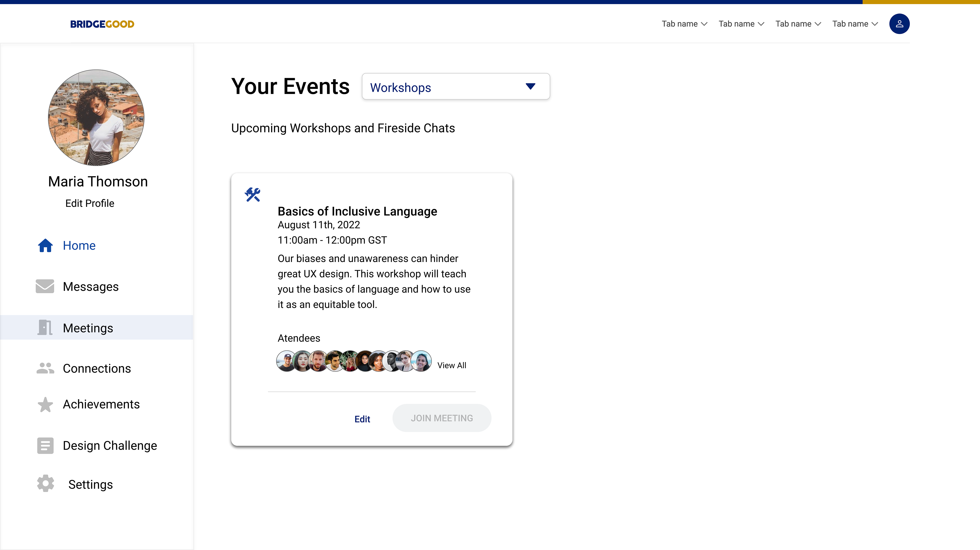Image resolution: width=980 pixels, height=550 pixels.
Task: Open the fourth Tab name menu
Action: click(x=855, y=24)
